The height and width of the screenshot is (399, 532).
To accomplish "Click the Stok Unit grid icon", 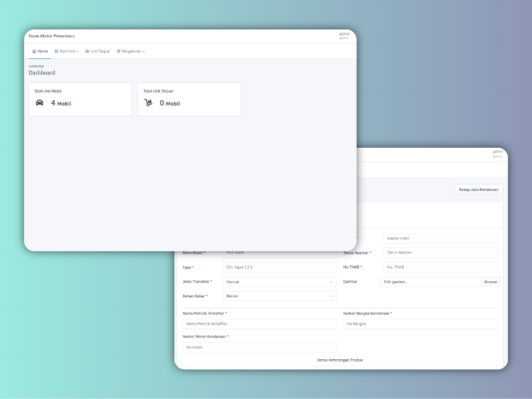I will click(x=56, y=52).
